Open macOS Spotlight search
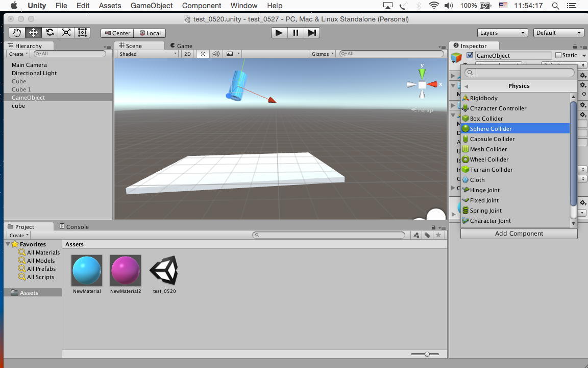Screen dimensions: 588x368 556,6
